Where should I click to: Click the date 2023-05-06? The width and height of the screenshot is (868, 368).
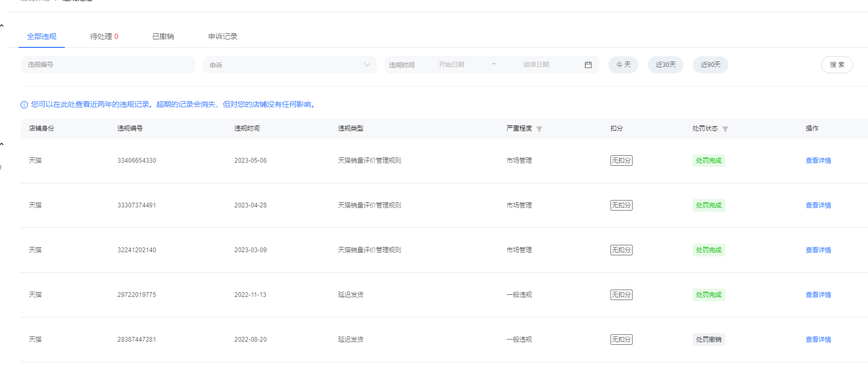(251, 161)
